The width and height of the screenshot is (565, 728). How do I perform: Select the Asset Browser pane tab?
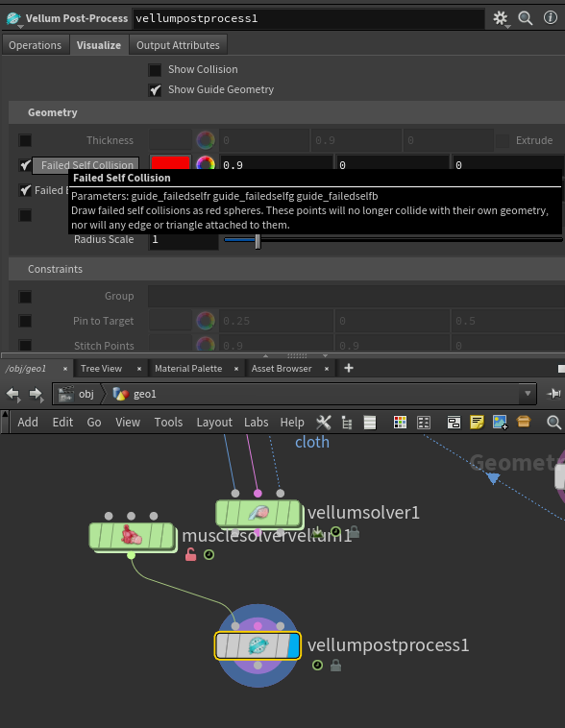282,368
